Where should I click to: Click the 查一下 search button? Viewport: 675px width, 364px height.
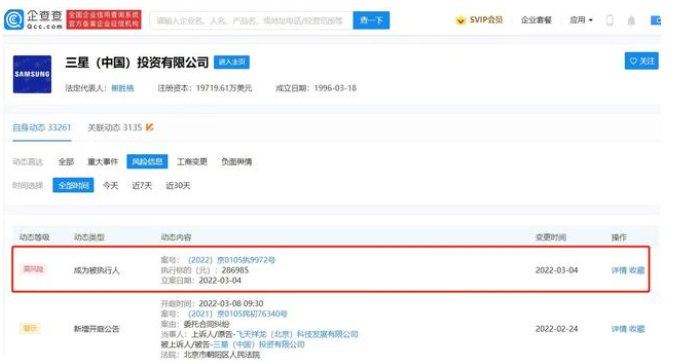(371, 20)
